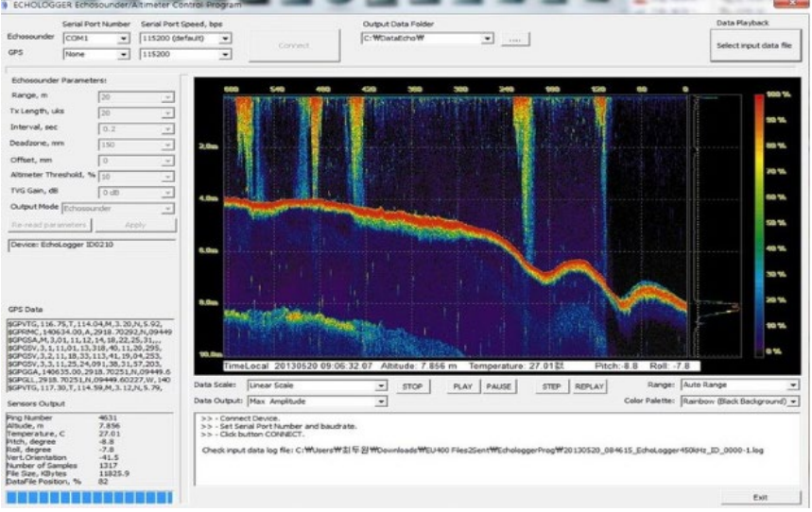Click the ECHOLOGGER title bar program icon
This screenshot has width=812, height=512.
pyautogui.click(x=5, y=5)
